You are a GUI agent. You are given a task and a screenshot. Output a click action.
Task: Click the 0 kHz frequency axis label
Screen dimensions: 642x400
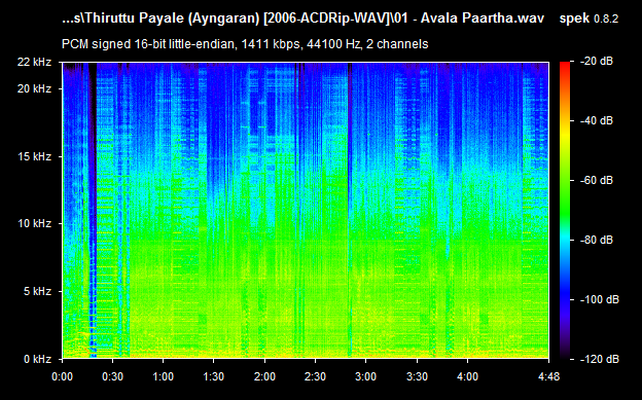click(37, 359)
